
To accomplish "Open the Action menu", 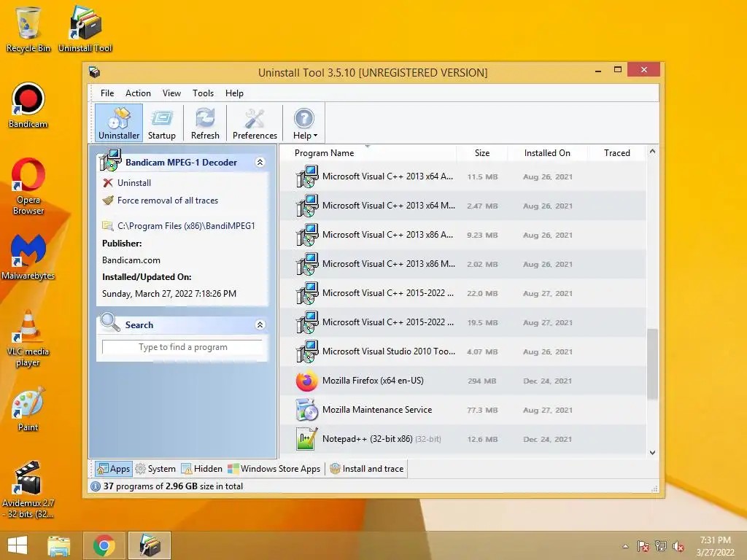I will tap(138, 93).
